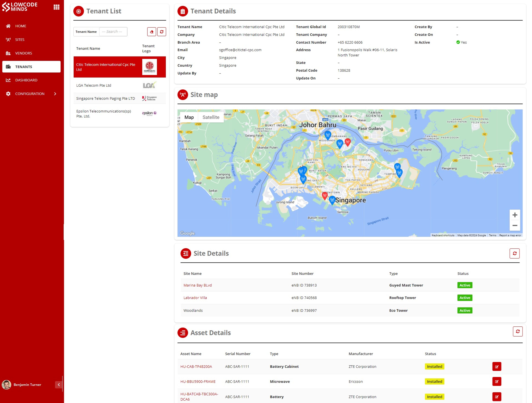
Task: Open the Home sidebar item
Action: [31, 26]
